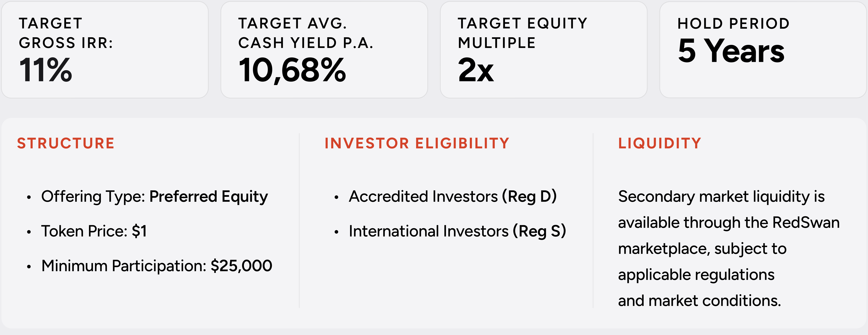Click the Minimum Participation: $25,000 item
Viewport: 868px width, 335px height.
tap(157, 266)
